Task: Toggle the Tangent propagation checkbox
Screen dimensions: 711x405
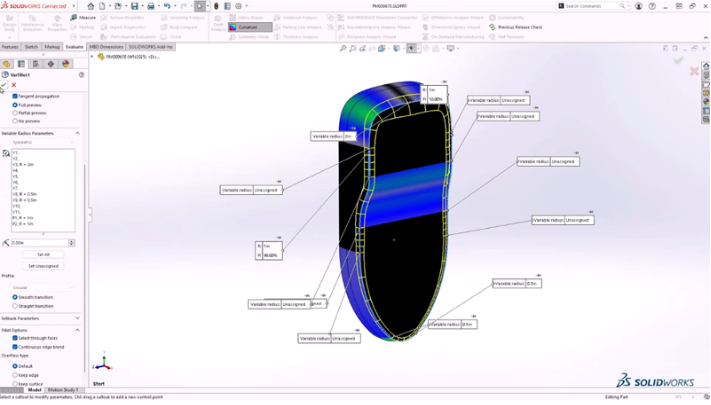Action: (15, 96)
